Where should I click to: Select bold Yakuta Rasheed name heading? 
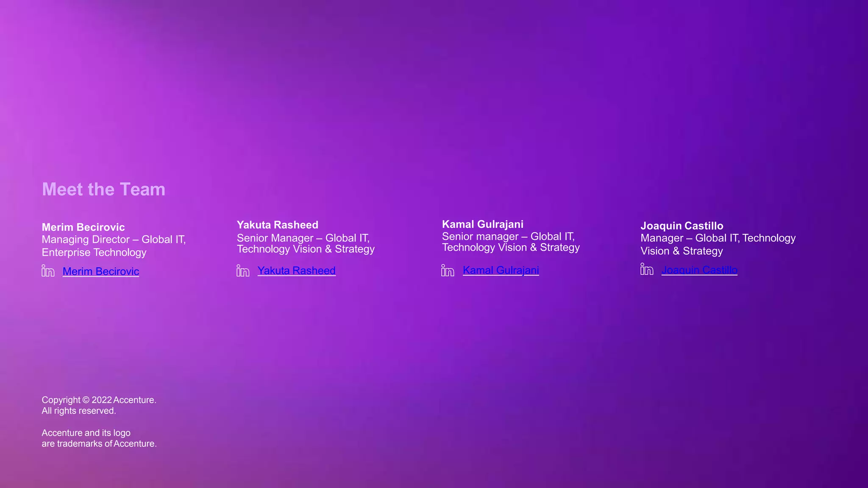click(277, 225)
